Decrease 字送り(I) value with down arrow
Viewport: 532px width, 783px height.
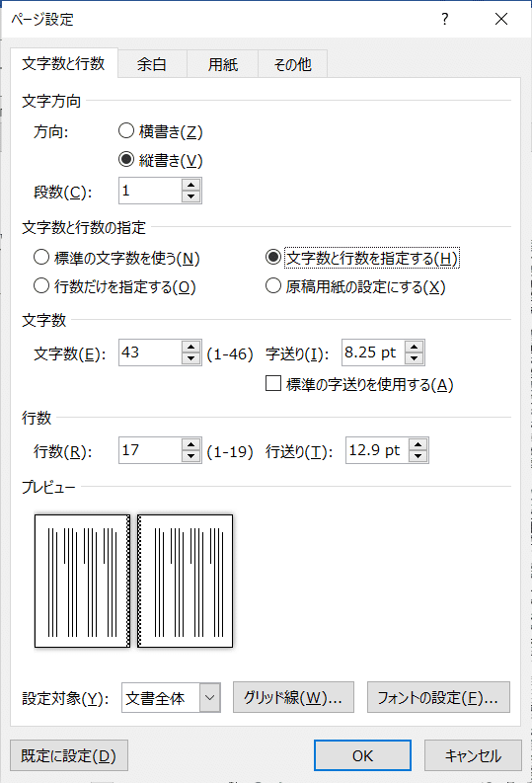415,358
